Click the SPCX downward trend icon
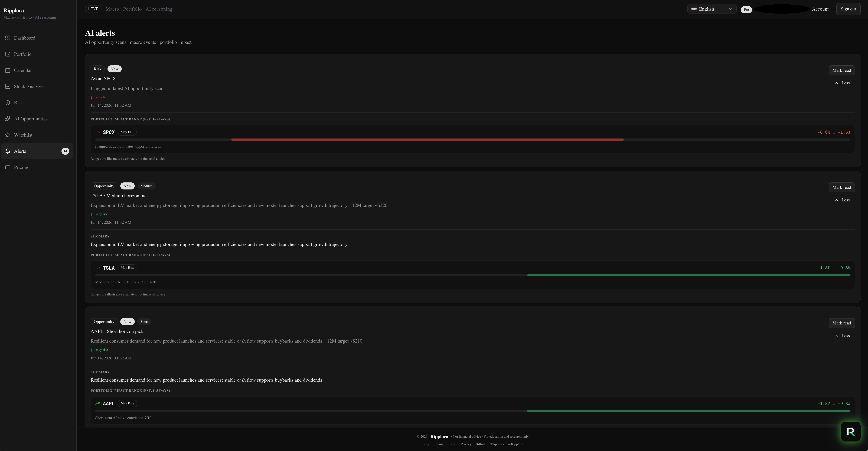868x451 pixels. [x=98, y=132]
